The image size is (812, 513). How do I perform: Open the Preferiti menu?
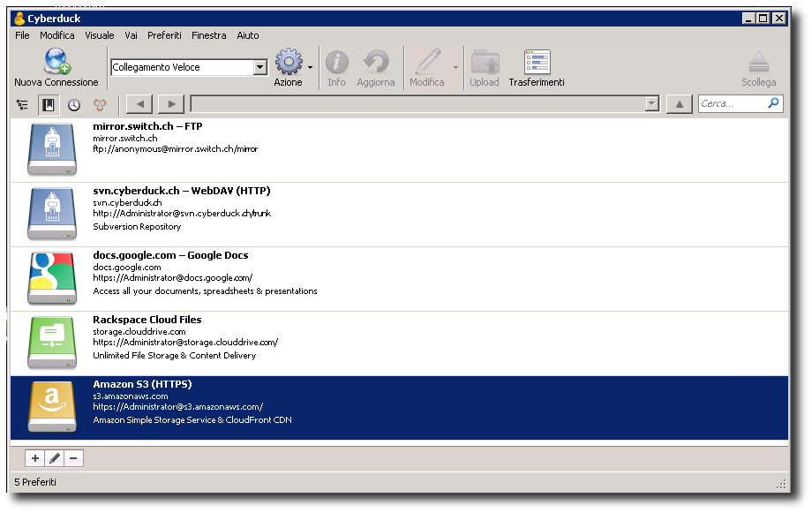164,35
